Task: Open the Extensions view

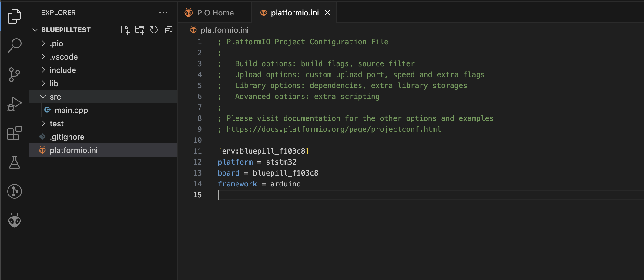Action: (x=14, y=133)
